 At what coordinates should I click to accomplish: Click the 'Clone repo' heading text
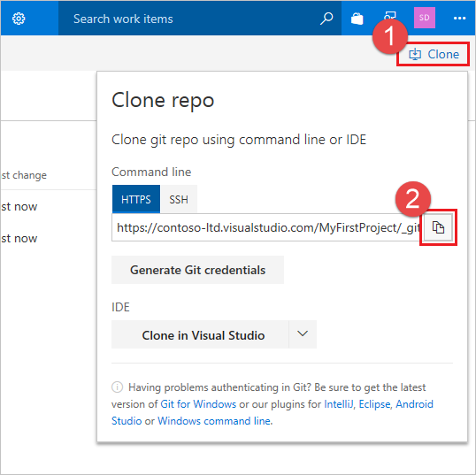(x=163, y=101)
